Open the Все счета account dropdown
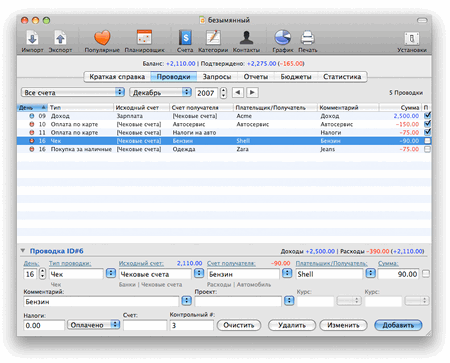The height and width of the screenshot is (363, 450). coord(73,92)
